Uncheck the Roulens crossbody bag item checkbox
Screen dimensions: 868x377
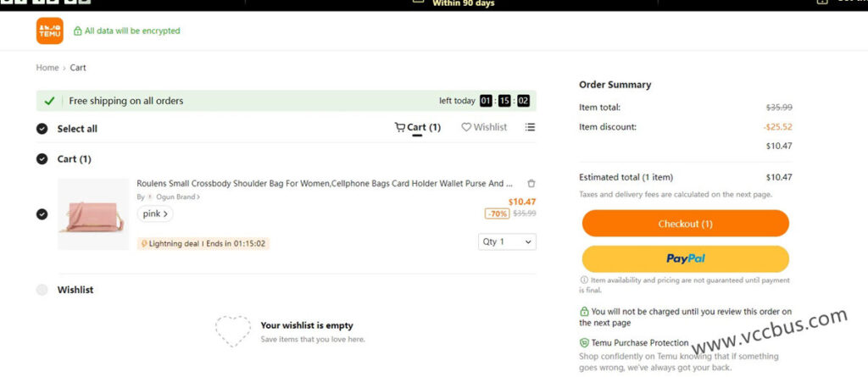pyautogui.click(x=42, y=213)
